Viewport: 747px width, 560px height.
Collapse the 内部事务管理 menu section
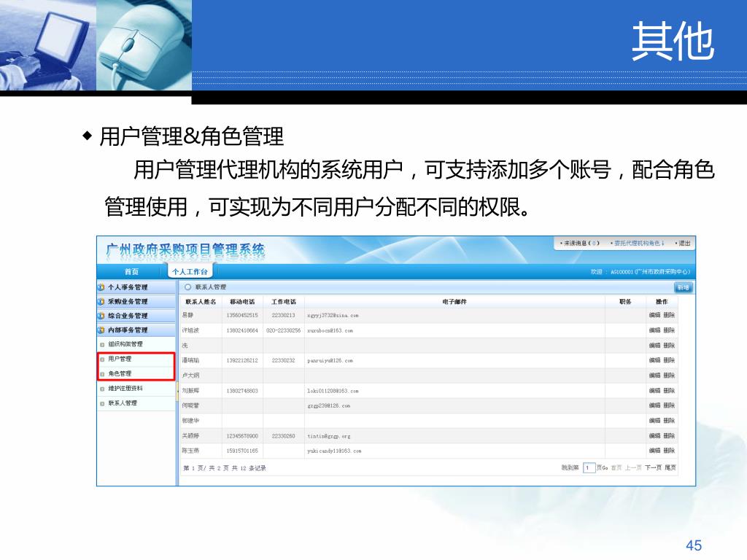[x=136, y=330]
